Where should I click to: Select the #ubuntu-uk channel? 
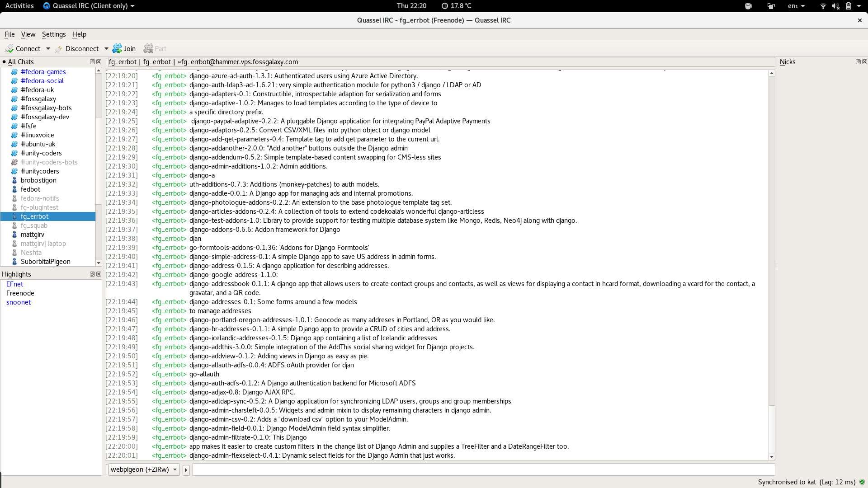point(38,144)
